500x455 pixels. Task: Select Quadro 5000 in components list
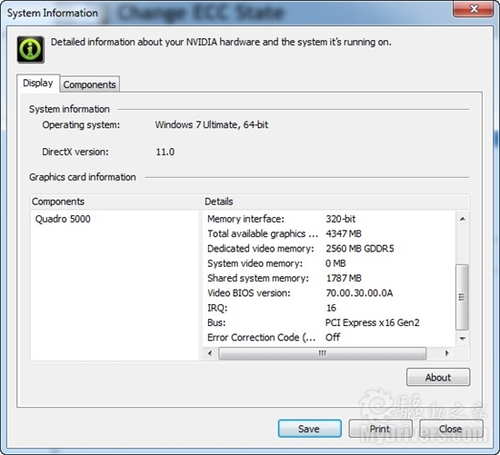(x=63, y=219)
